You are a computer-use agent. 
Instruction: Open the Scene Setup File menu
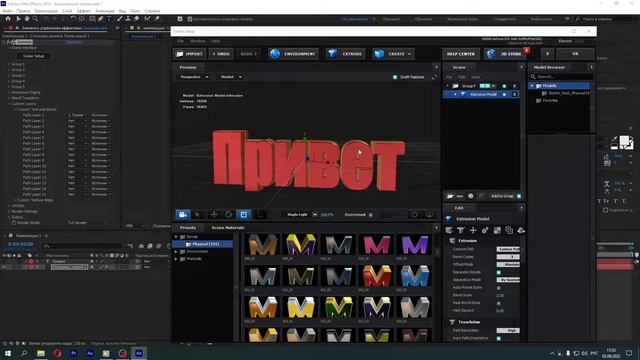[x=180, y=41]
